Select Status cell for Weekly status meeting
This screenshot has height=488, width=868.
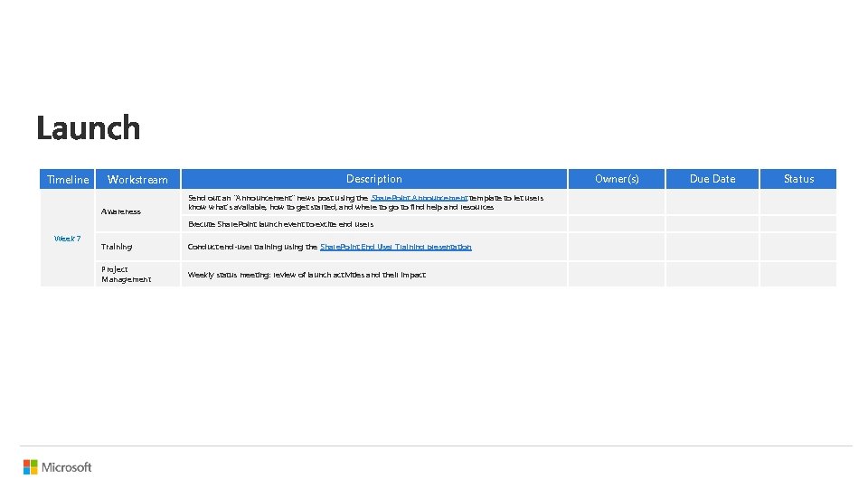pyautogui.click(x=798, y=275)
